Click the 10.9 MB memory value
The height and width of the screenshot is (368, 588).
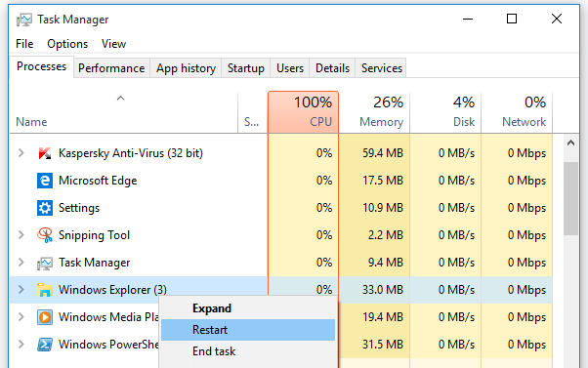[x=383, y=208]
